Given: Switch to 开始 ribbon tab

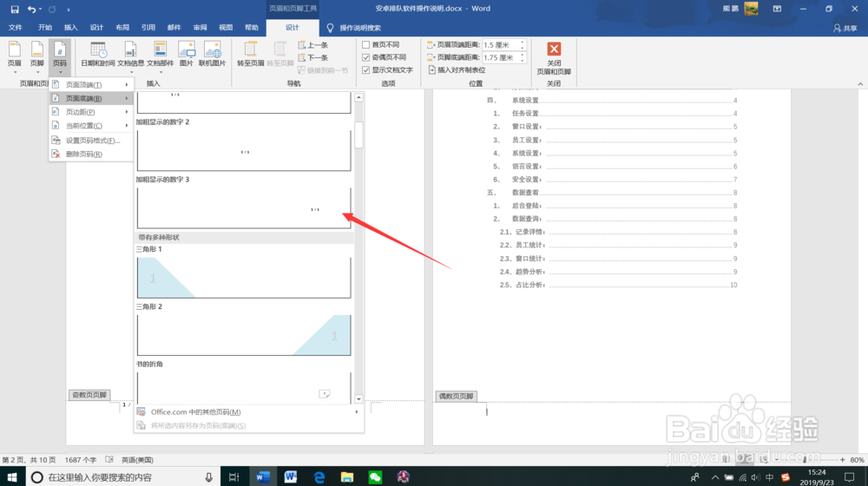Looking at the screenshot, I should coord(45,28).
